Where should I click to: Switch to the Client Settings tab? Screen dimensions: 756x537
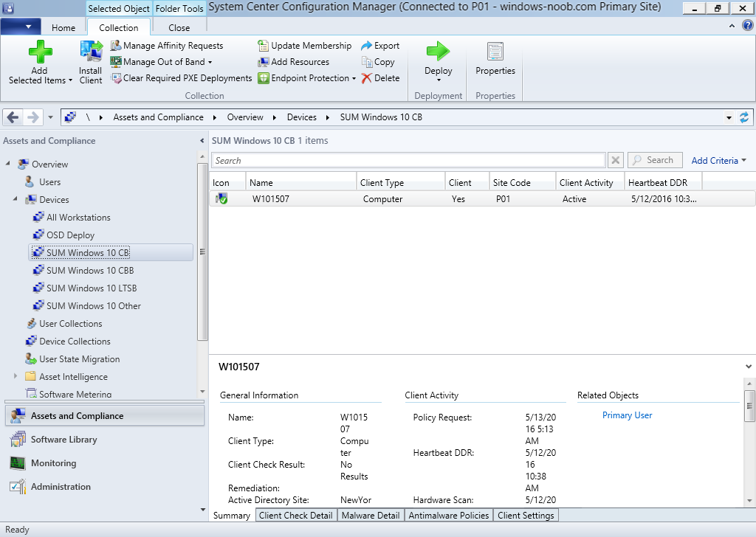[x=526, y=516]
